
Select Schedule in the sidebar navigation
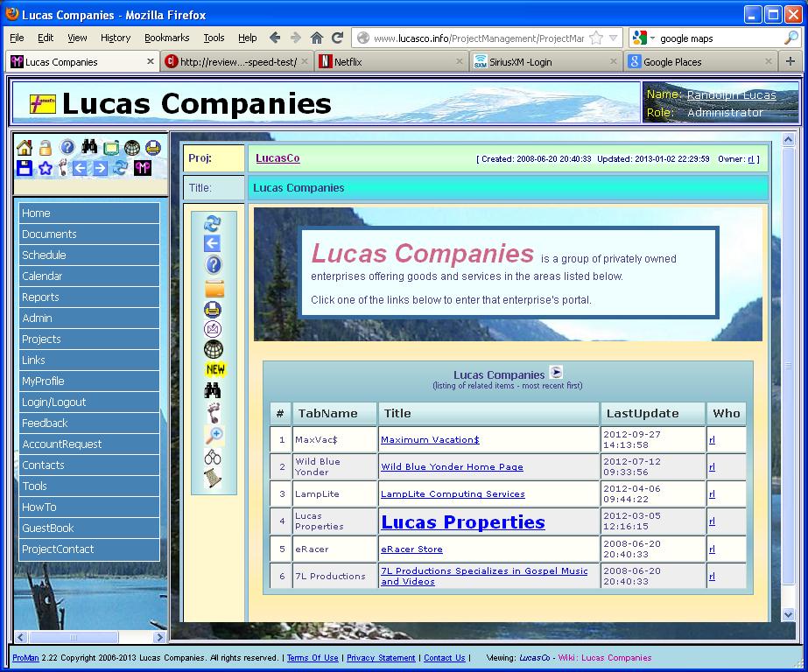[44, 255]
